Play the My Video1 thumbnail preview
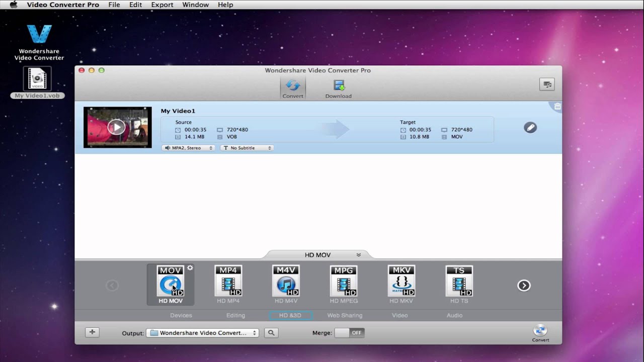This screenshot has height=362, width=644. [x=117, y=127]
